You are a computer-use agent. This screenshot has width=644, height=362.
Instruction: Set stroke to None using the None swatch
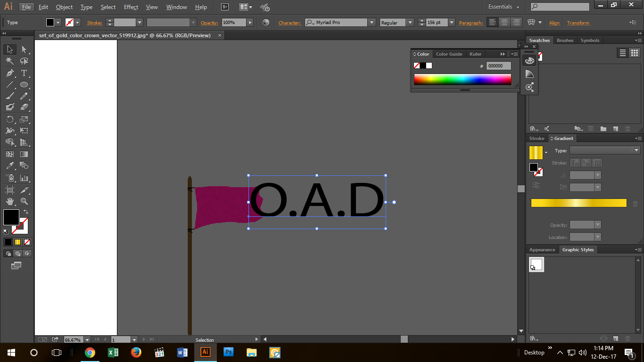27,242
